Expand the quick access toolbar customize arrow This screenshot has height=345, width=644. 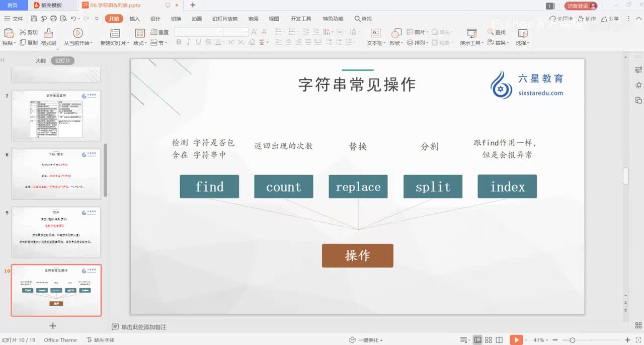tap(97, 19)
